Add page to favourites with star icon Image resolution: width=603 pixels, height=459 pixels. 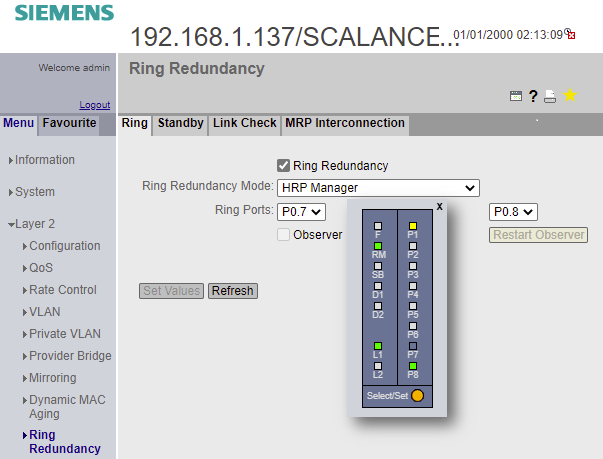[x=569, y=96]
